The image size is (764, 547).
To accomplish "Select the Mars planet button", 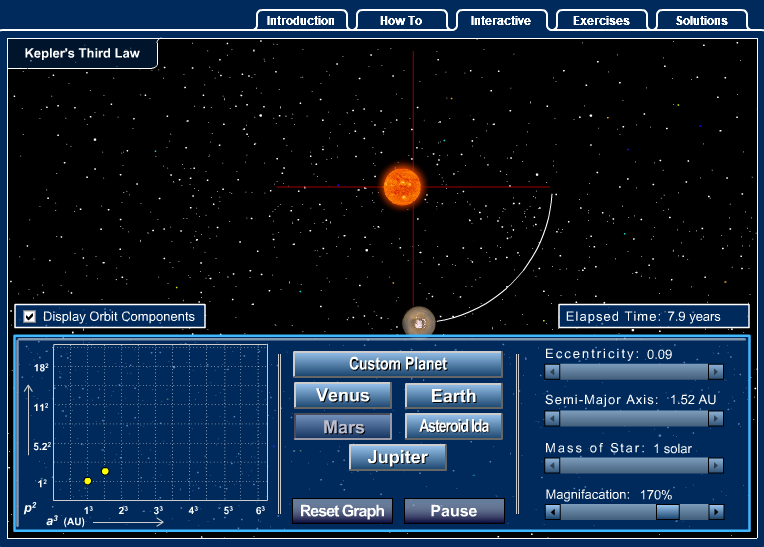I will (343, 427).
